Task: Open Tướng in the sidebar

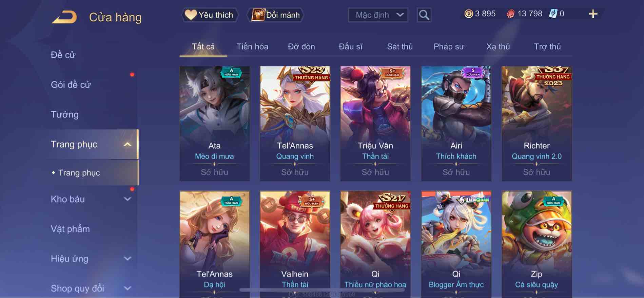Action: [64, 115]
